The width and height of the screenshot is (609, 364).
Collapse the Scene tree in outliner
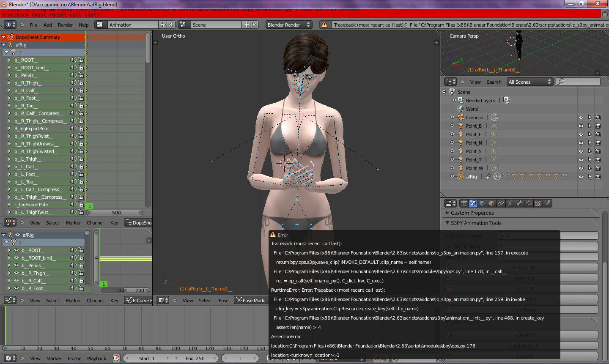tap(444, 92)
